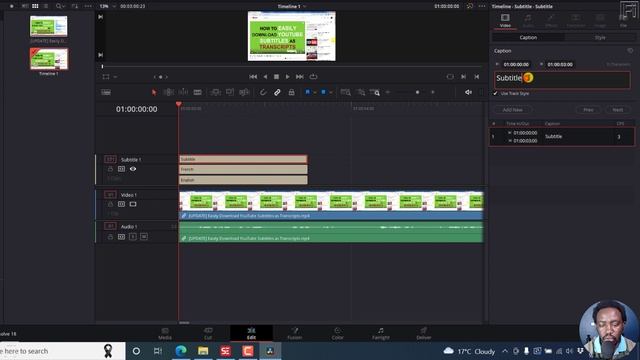Solo the Audio 1 track
Image resolution: width=640 pixels, height=360 pixels.
coord(133,237)
